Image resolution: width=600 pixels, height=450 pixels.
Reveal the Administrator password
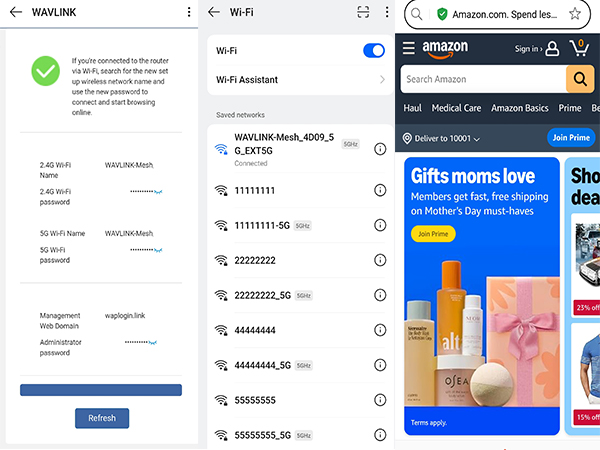tap(153, 342)
